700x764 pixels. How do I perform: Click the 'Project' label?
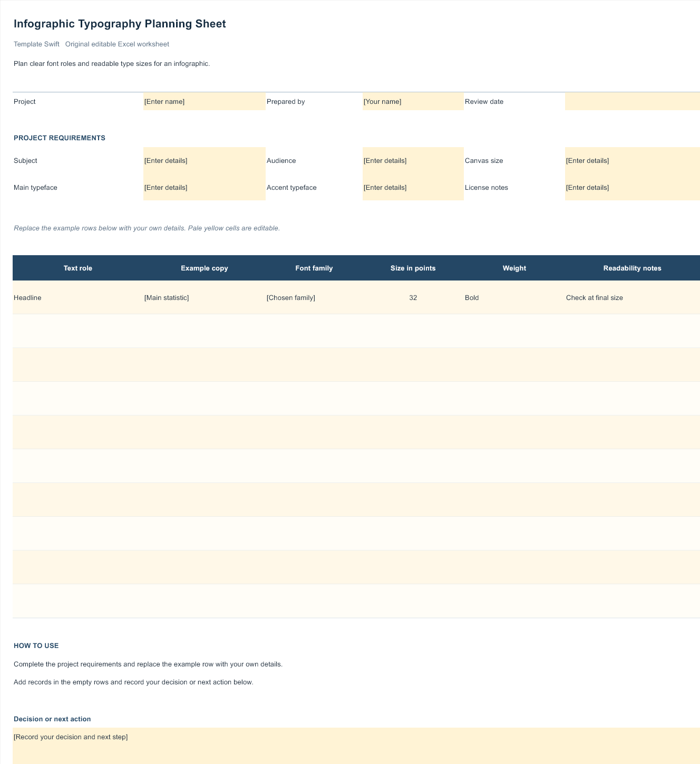click(x=25, y=102)
